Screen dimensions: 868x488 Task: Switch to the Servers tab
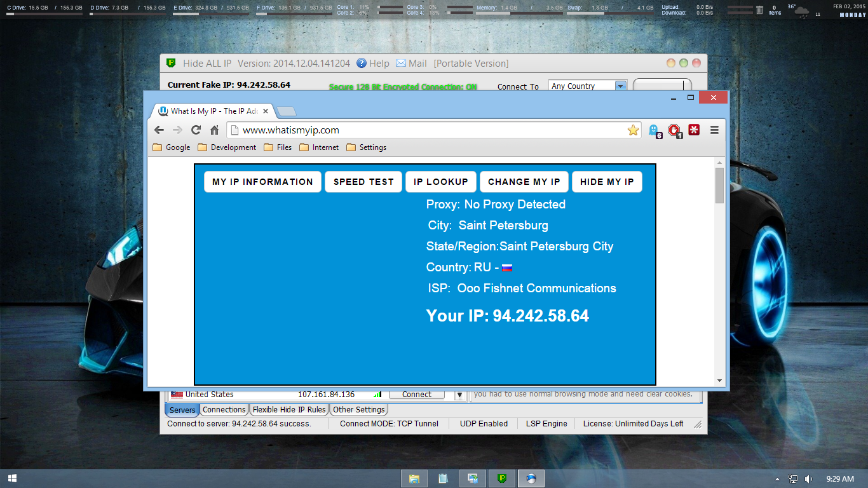pyautogui.click(x=182, y=410)
